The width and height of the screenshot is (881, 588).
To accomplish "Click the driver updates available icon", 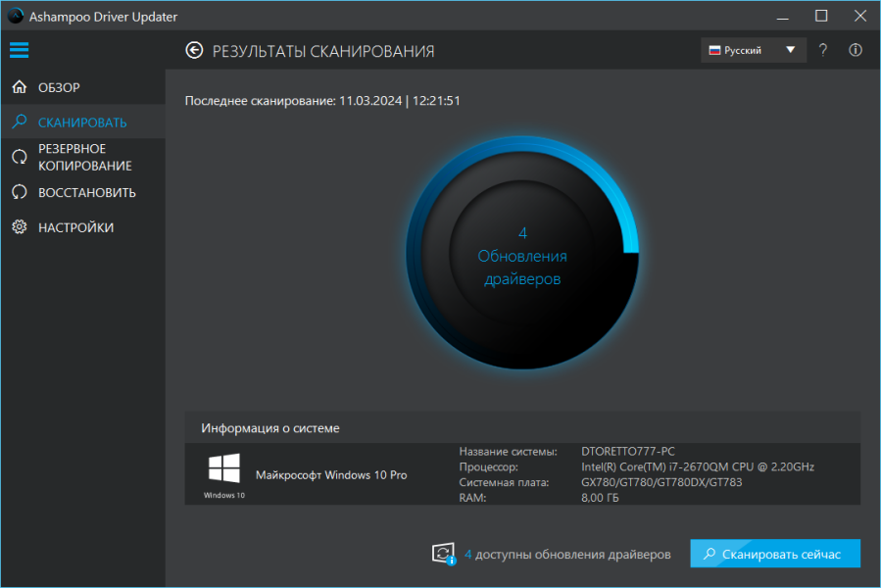I will tap(444, 555).
